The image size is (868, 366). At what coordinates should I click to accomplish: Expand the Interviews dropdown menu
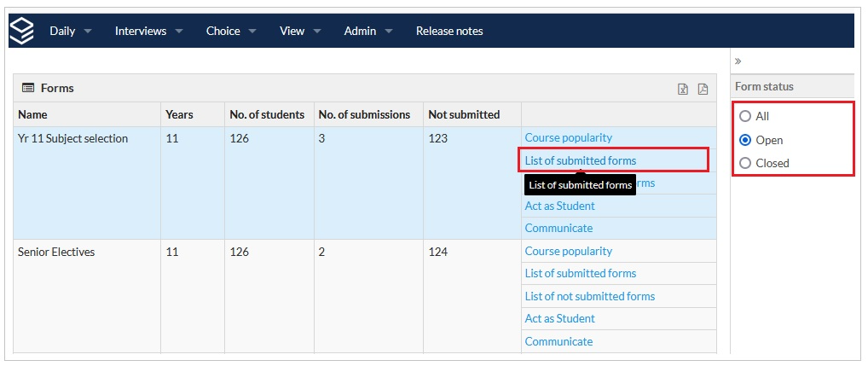click(x=148, y=31)
